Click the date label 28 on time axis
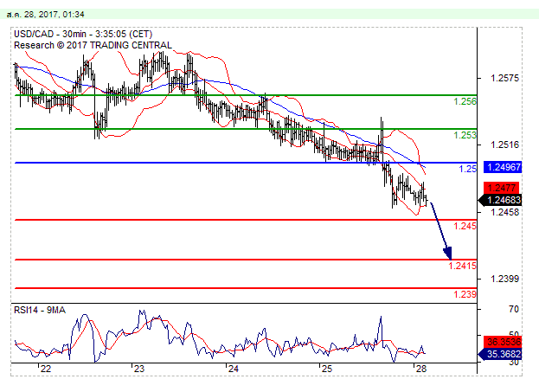Image resolution: width=539 pixels, height=392 pixels. [421, 369]
